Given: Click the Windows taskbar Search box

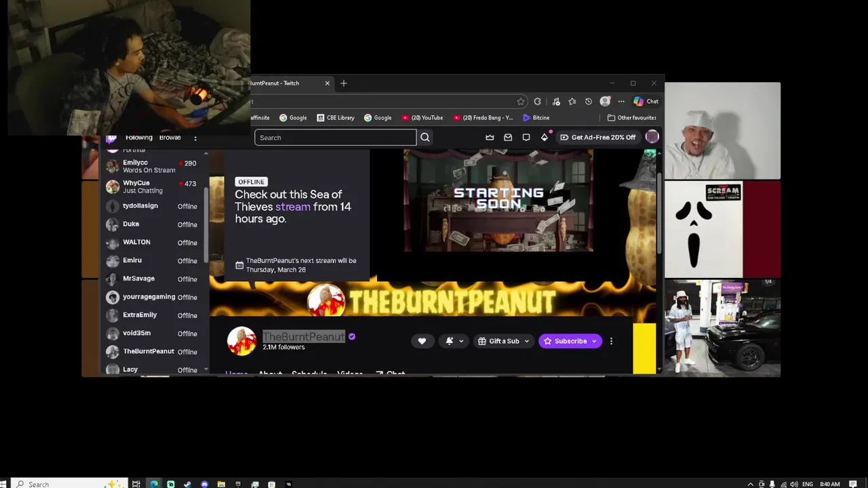Looking at the screenshot, I should pos(71,484).
